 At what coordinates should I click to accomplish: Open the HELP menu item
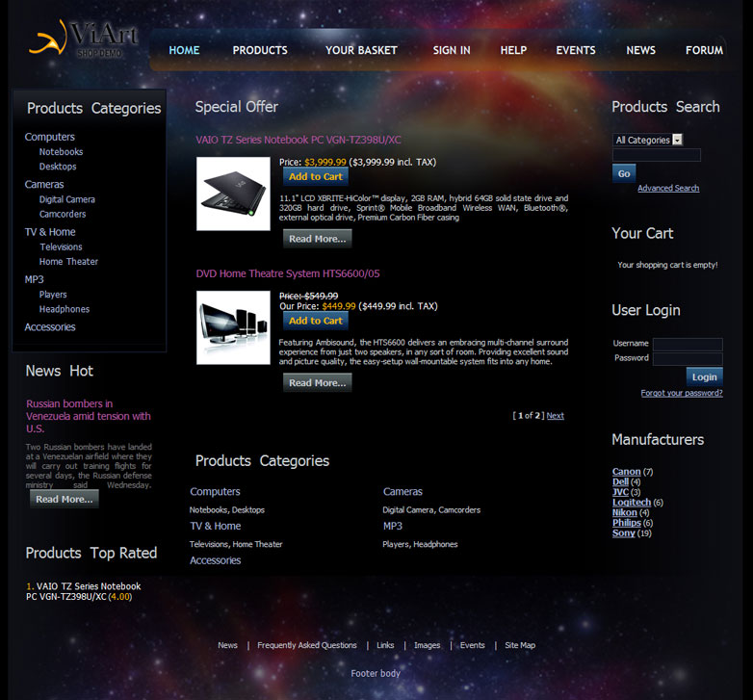pyautogui.click(x=513, y=50)
